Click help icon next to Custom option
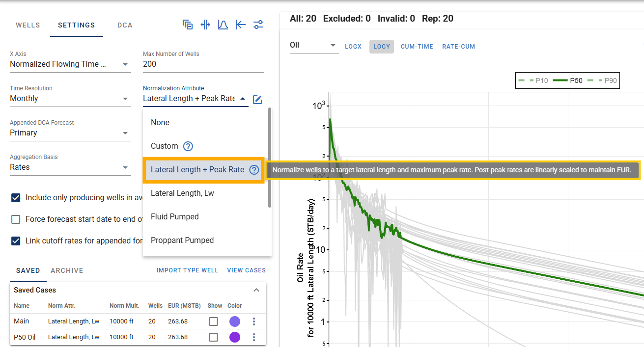The image size is (644, 347). [188, 146]
